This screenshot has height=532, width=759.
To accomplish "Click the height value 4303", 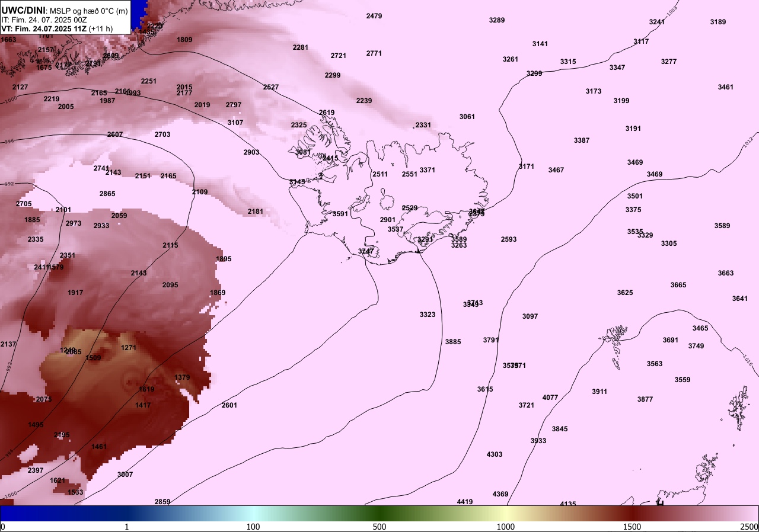I will (x=495, y=454).
